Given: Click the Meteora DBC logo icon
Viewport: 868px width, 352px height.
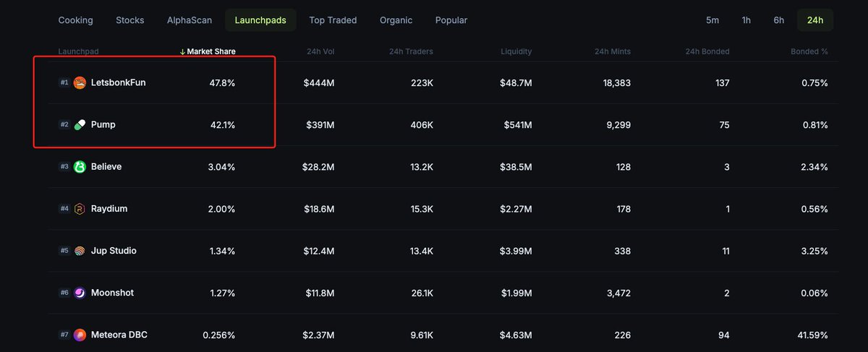Looking at the screenshot, I should coord(80,335).
